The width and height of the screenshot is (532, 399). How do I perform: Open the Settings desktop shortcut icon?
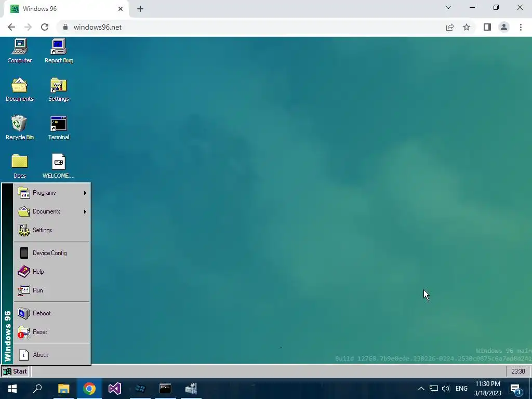[x=58, y=89]
